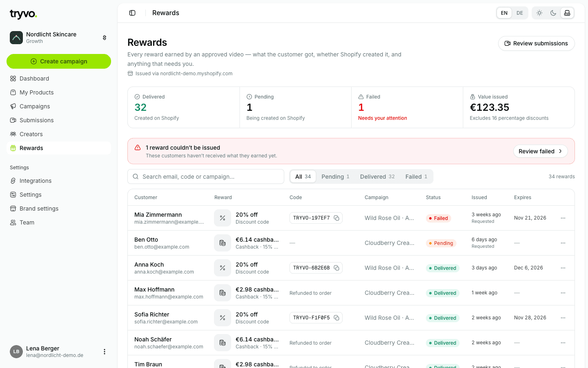Collapse the sidebar with the panel toggle icon
588x368 pixels.
[132, 13]
